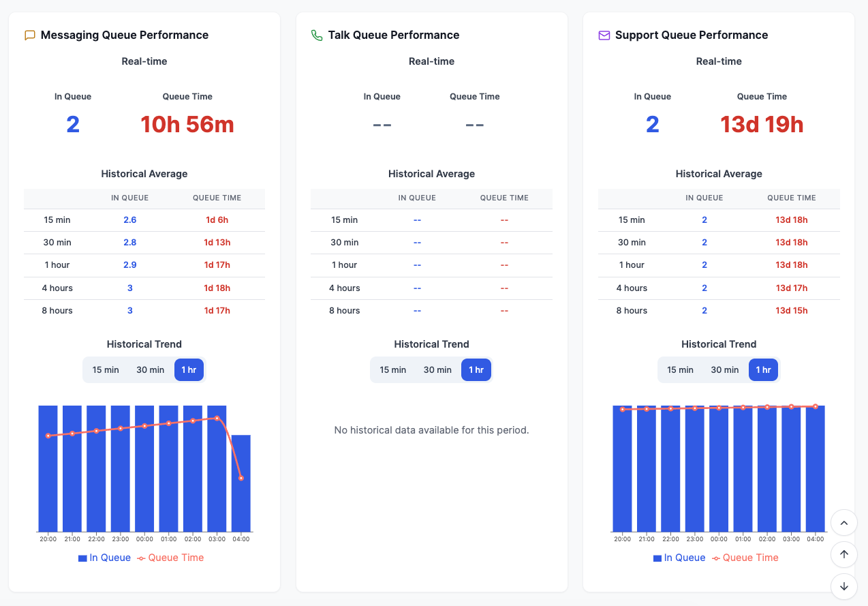This screenshot has height=606, width=868.
Task: Click the 10h 56m queue time value
Action: tap(187, 125)
